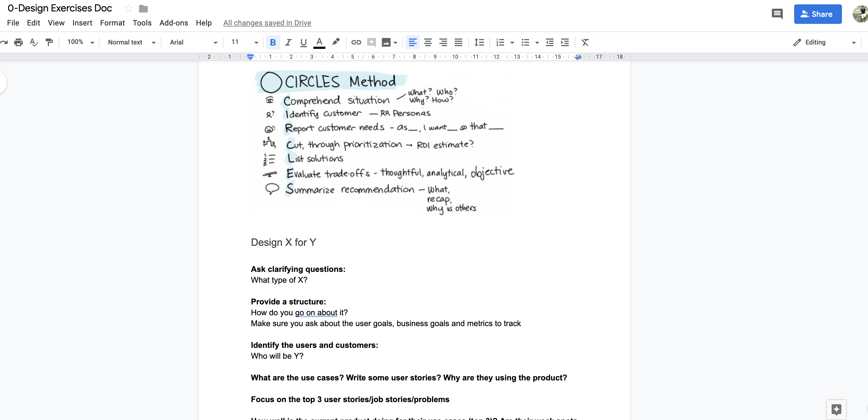Open the Tools menu

(142, 23)
